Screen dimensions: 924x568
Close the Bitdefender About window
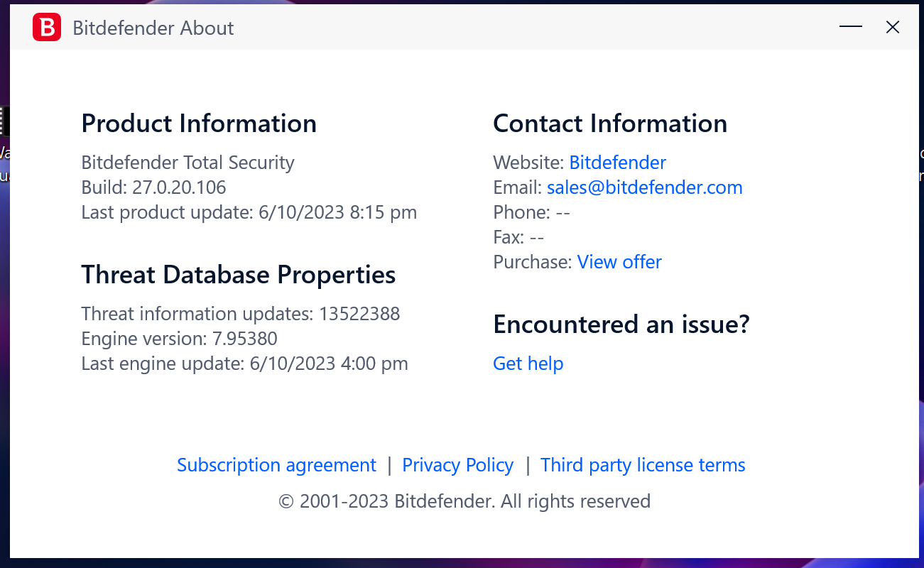click(893, 27)
